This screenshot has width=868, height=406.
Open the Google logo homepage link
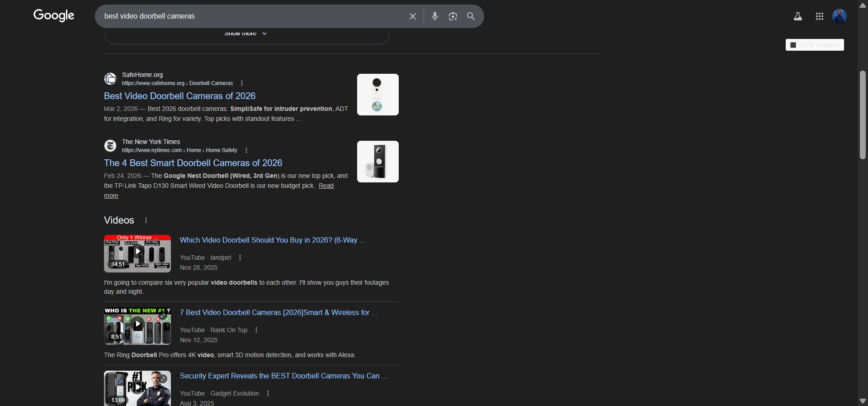[x=54, y=16]
